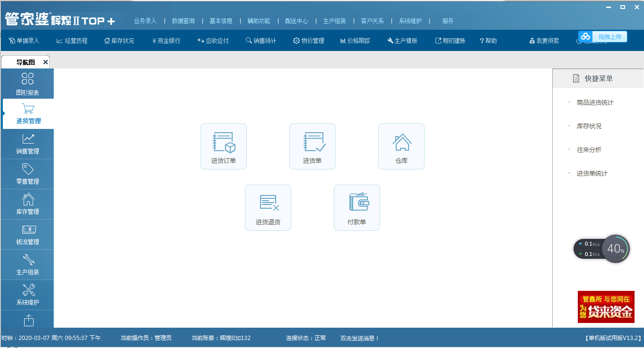The width and height of the screenshot is (644, 348).
Task: Switch to 销售管理 in the sidebar
Action: (x=27, y=144)
